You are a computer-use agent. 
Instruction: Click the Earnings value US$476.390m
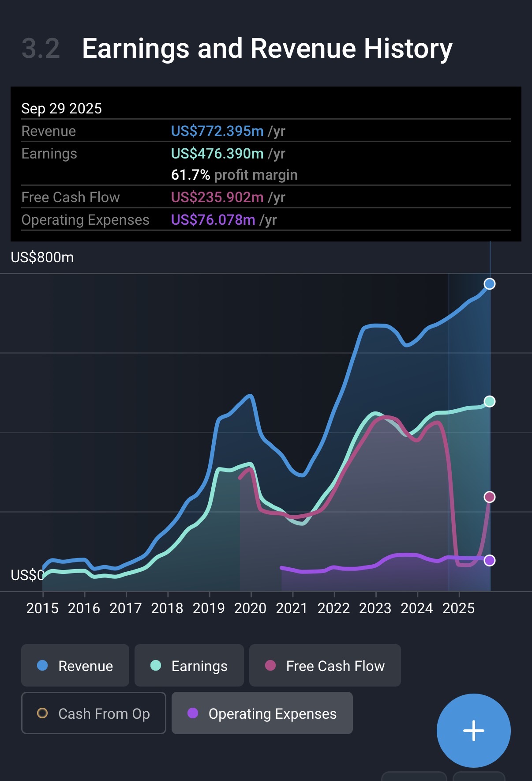point(217,154)
